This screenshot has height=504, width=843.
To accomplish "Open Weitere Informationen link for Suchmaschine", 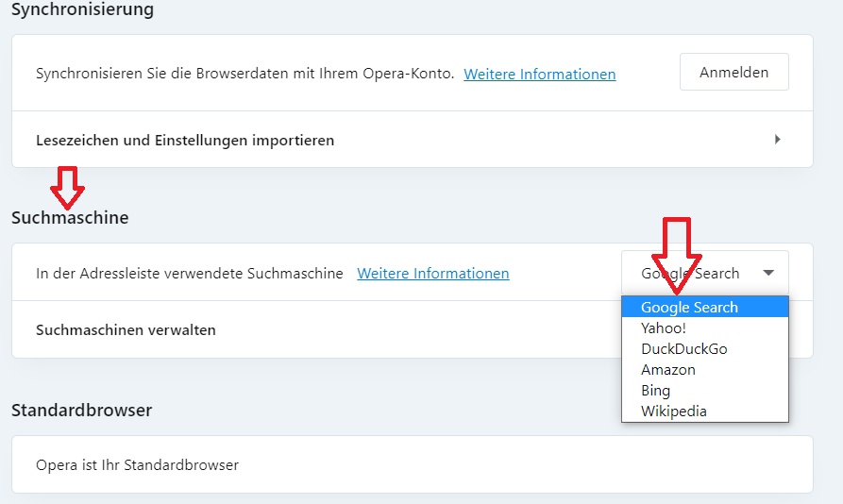I will click(433, 273).
